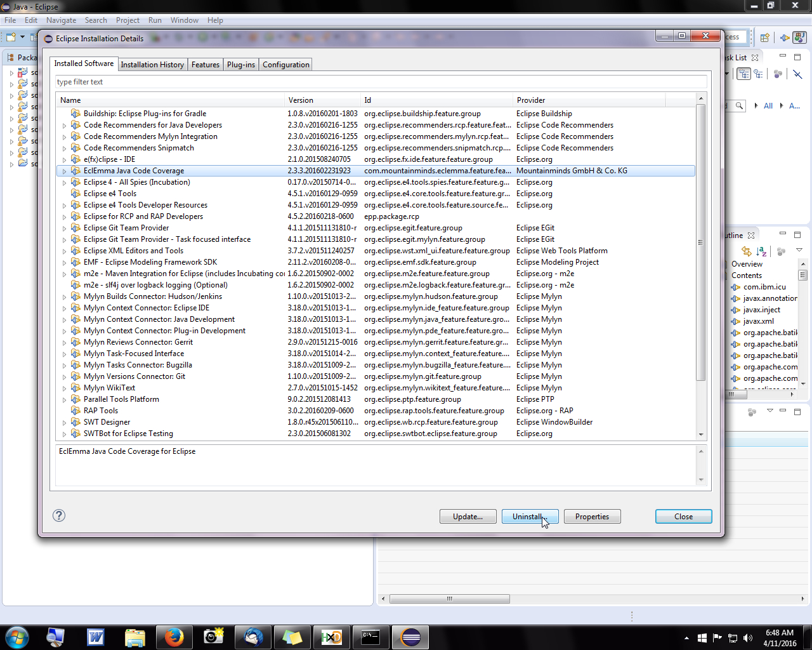The width and height of the screenshot is (812, 650).
Task: Click the Open Perspective toolbar icon
Action: point(765,37)
